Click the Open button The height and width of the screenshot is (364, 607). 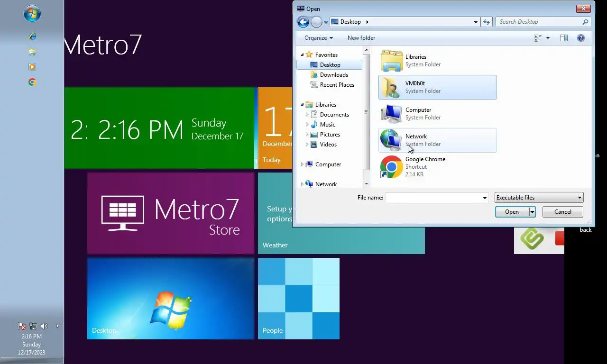(x=512, y=212)
